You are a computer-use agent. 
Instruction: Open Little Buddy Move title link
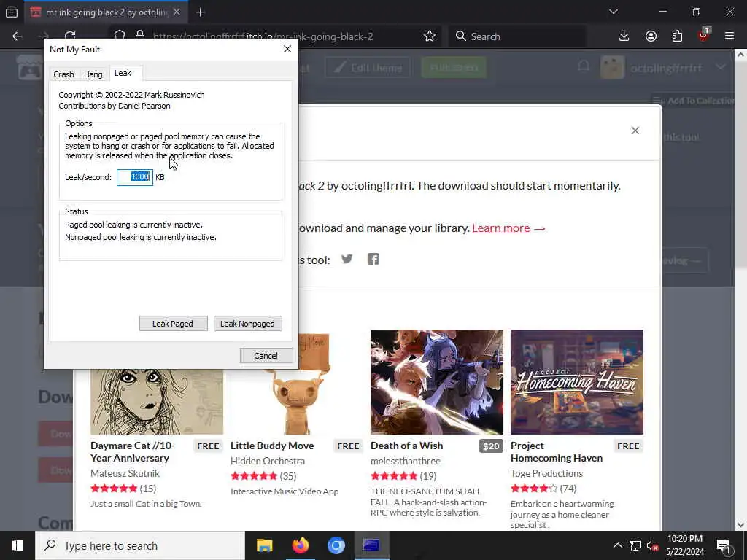click(272, 446)
